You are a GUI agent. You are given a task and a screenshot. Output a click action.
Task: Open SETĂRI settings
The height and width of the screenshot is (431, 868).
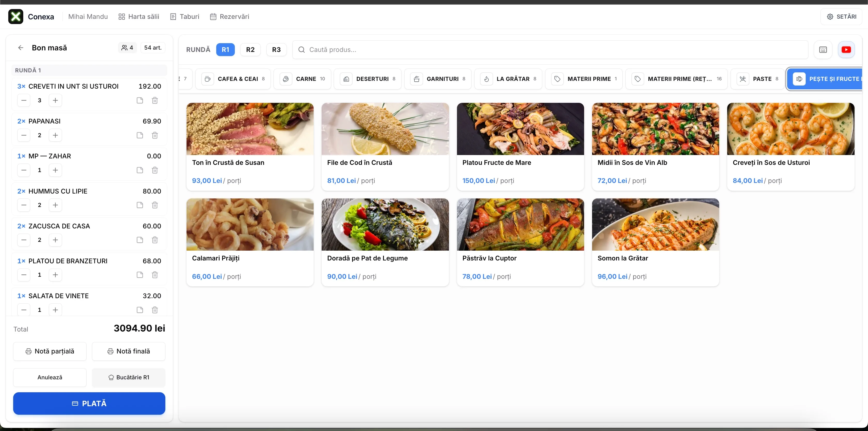(x=841, y=17)
